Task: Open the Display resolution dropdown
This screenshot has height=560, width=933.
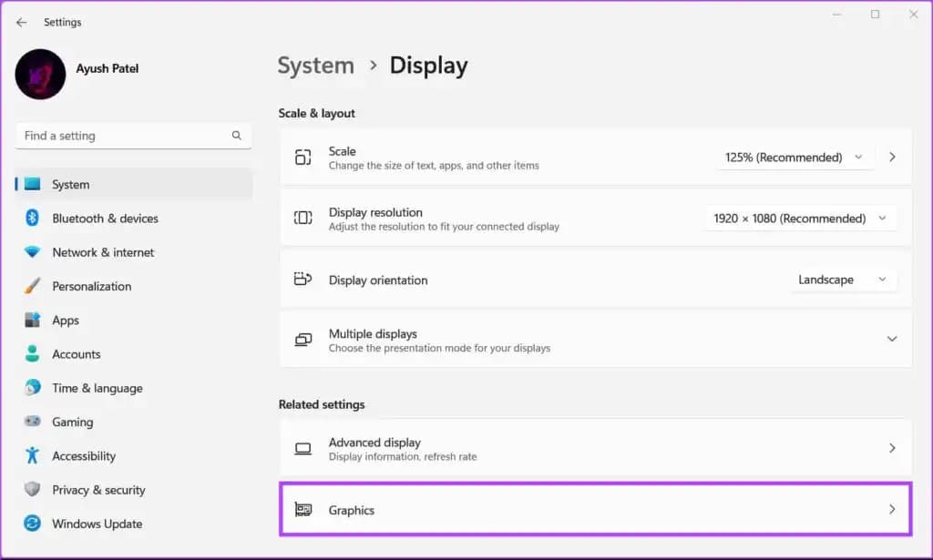Action: [x=800, y=219]
